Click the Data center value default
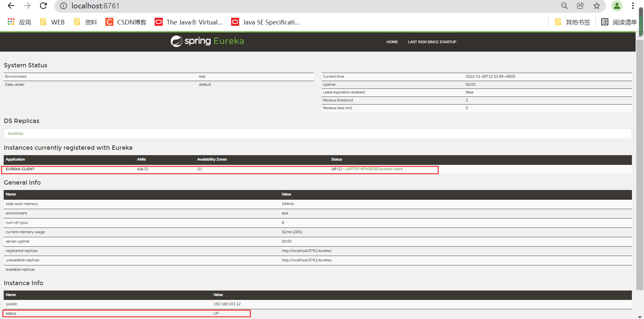Image resolution: width=644 pixels, height=319 pixels. 205,84
